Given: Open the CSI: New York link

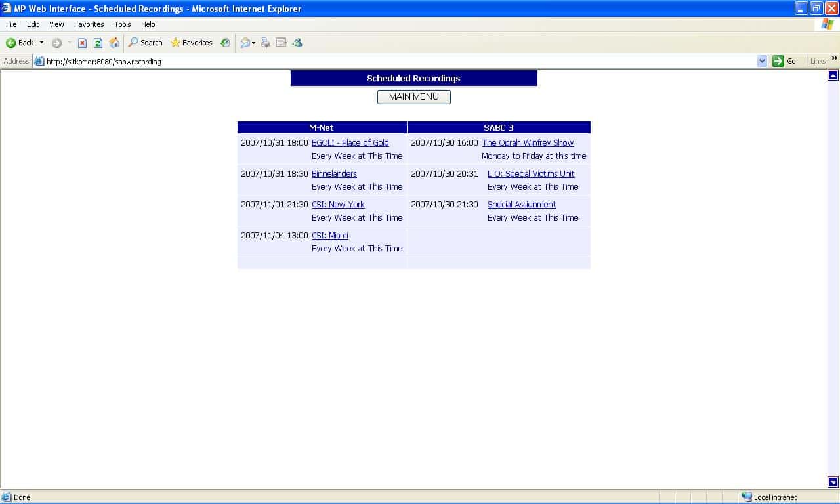Looking at the screenshot, I should pos(338,204).
